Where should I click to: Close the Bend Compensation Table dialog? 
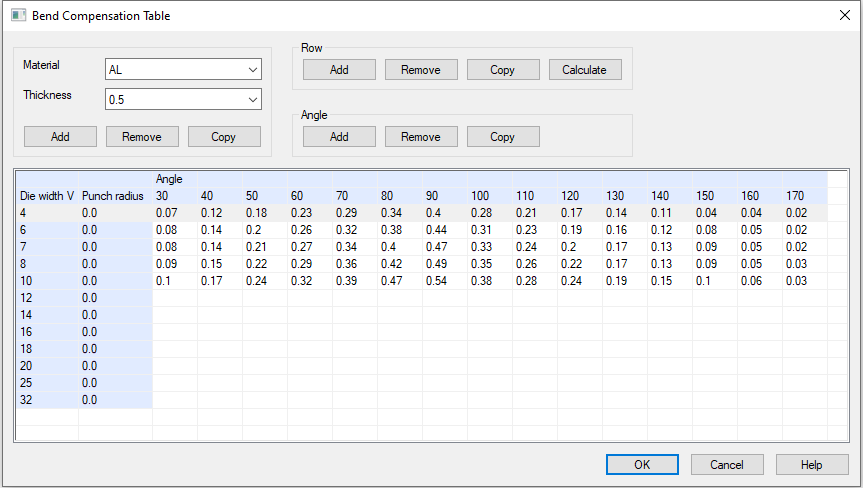[844, 16]
